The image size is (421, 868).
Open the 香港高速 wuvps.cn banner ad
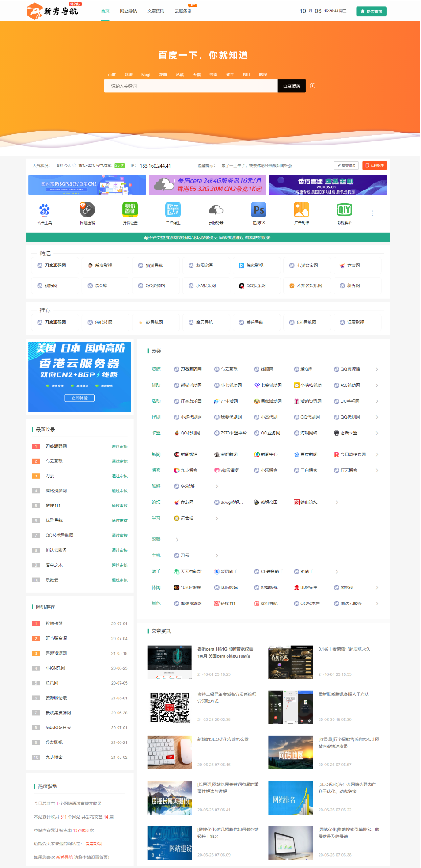coord(328,185)
